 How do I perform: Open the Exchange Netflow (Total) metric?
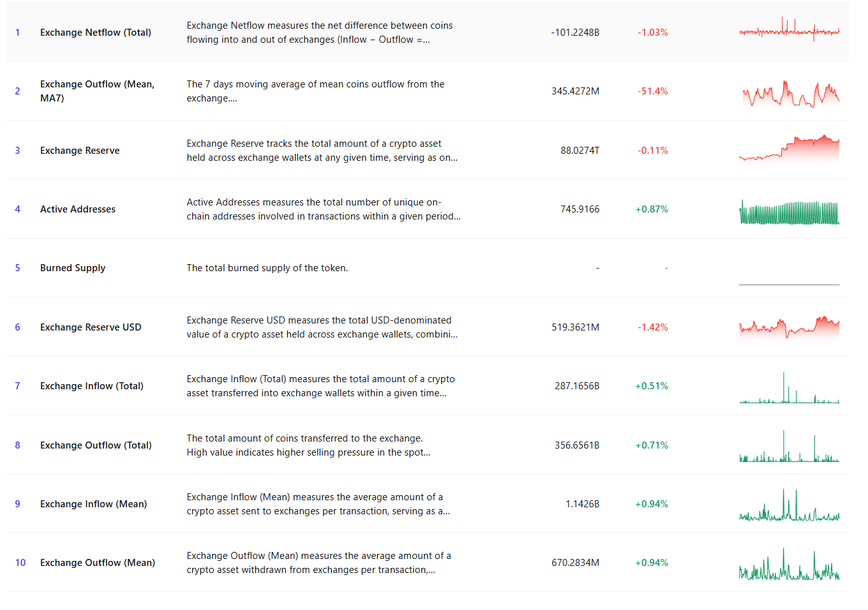[x=96, y=33]
